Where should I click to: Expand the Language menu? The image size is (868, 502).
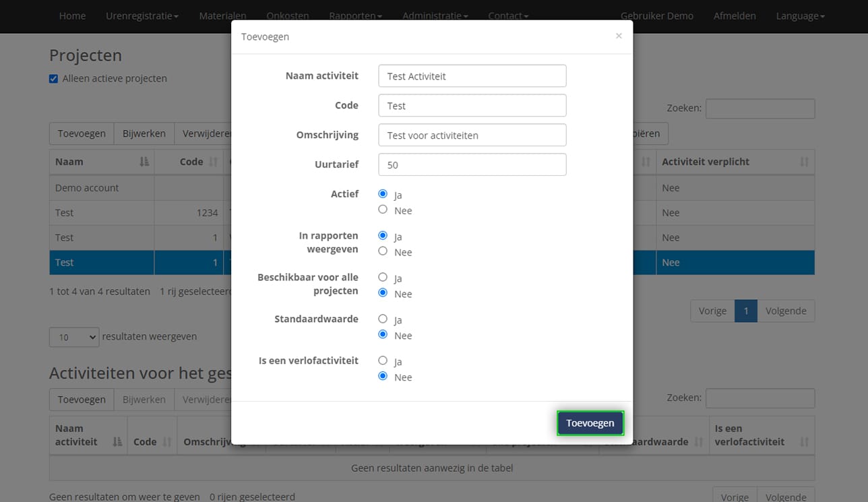point(800,16)
